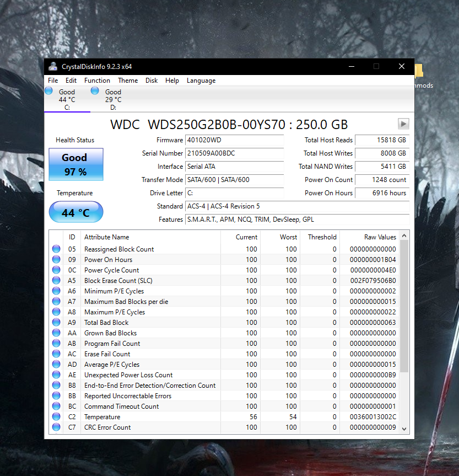Image resolution: width=459 pixels, height=476 pixels.
Task: Click the Drive Letter field
Action: coord(234,193)
